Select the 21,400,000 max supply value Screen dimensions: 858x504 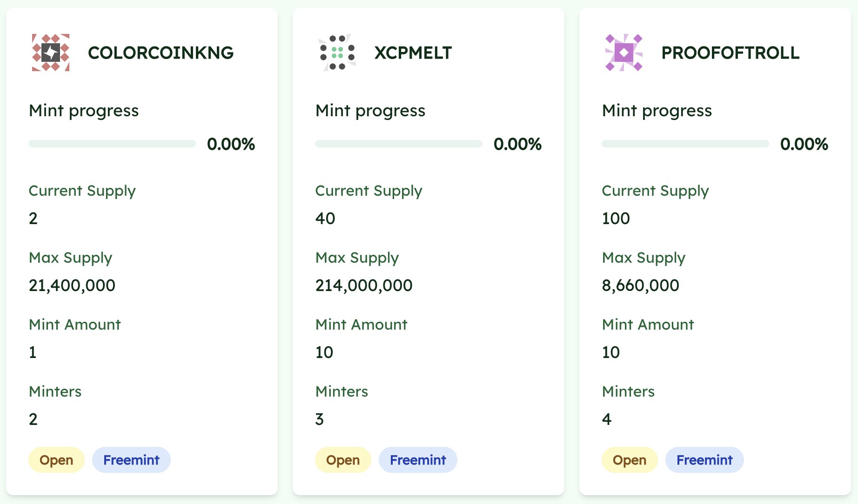click(72, 285)
